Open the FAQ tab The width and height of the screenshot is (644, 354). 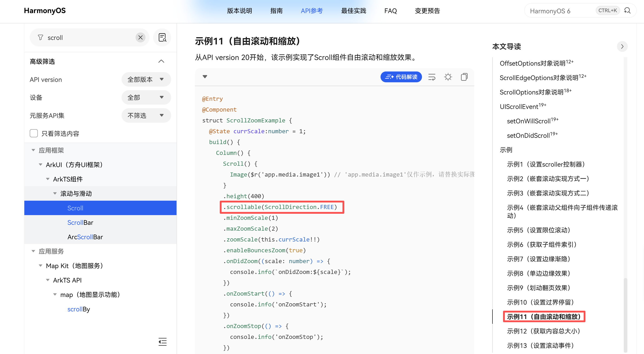(x=390, y=11)
